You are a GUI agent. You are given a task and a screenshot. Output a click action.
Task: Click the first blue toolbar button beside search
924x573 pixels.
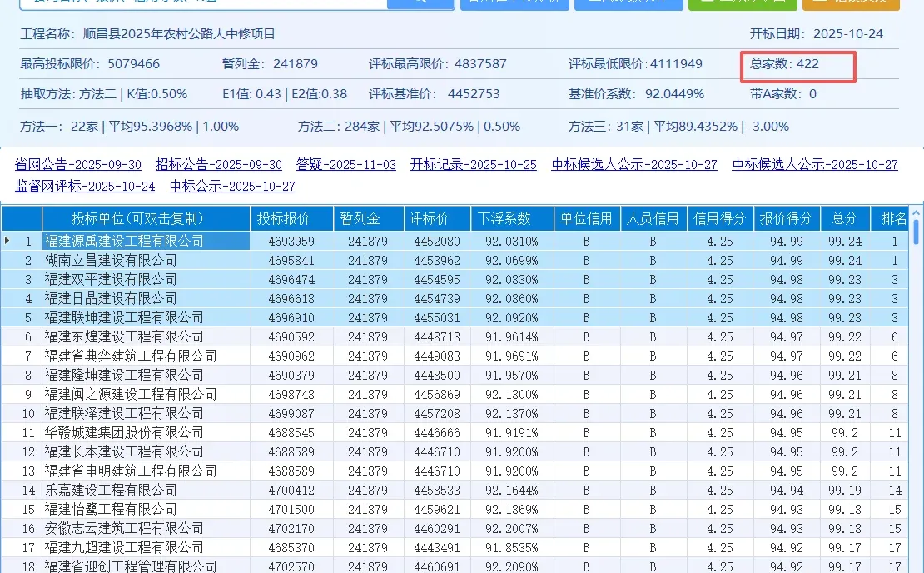point(514,2)
